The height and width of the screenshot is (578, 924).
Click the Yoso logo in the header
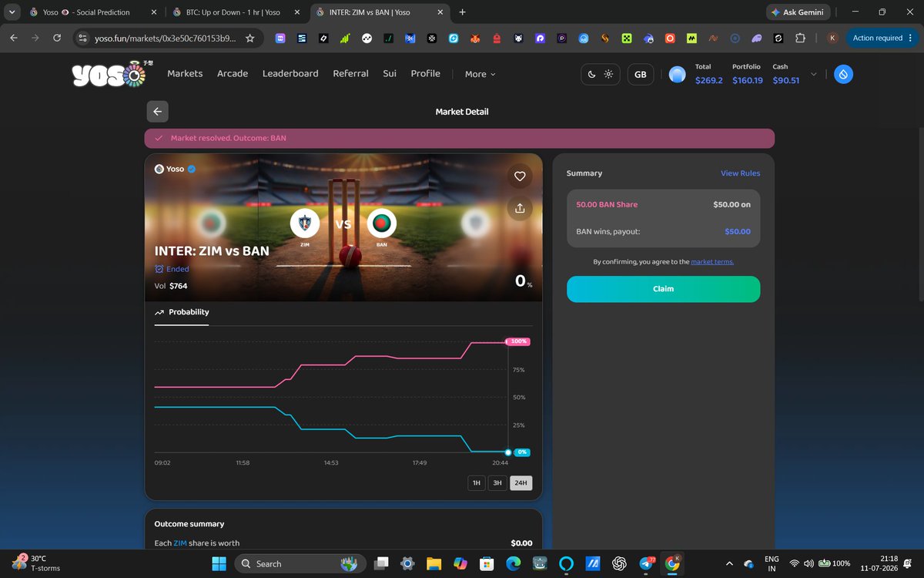[x=112, y=74]
